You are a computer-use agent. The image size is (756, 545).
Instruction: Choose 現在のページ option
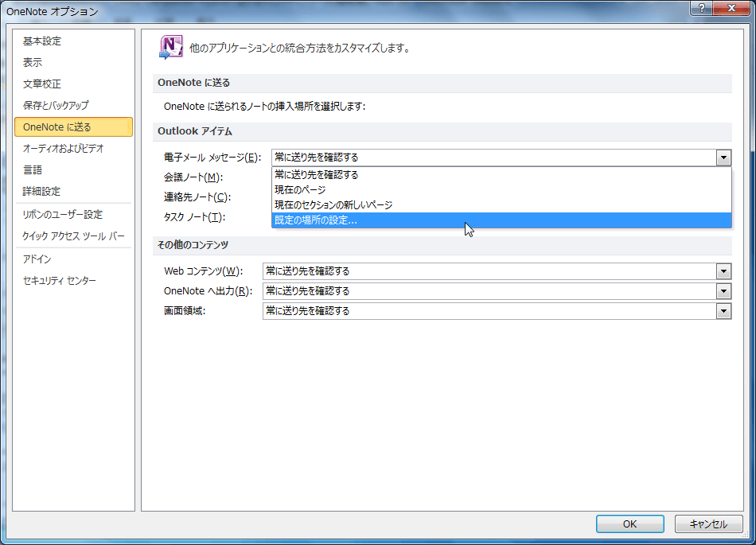[501, 190]
